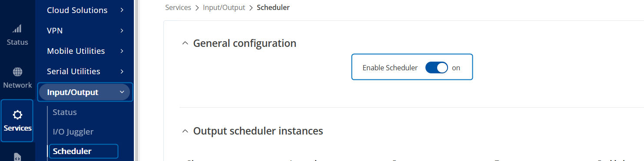Collapse the General configuration section
This screenshot has width=644, height=161.
[185, 43]
